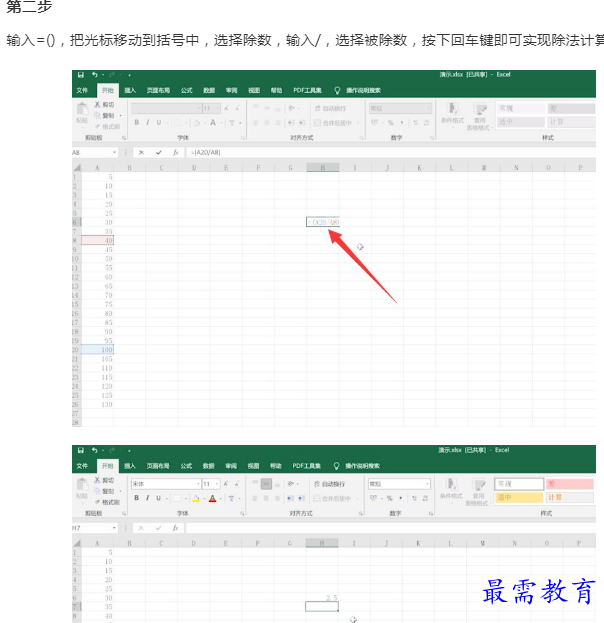Image resolution: width=604 pixels, height=623 pixels.
Task: Click the save icon in upper Excel title bar
Action: 81,75
